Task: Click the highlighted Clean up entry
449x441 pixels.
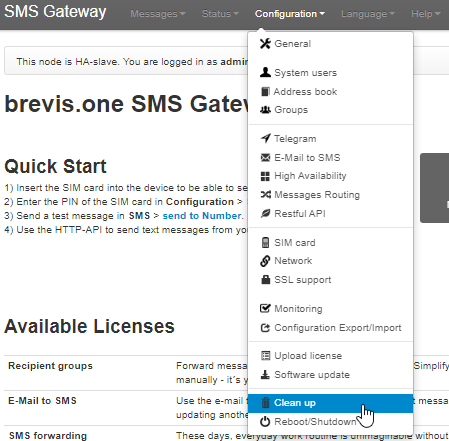Action: pos(331,403)
